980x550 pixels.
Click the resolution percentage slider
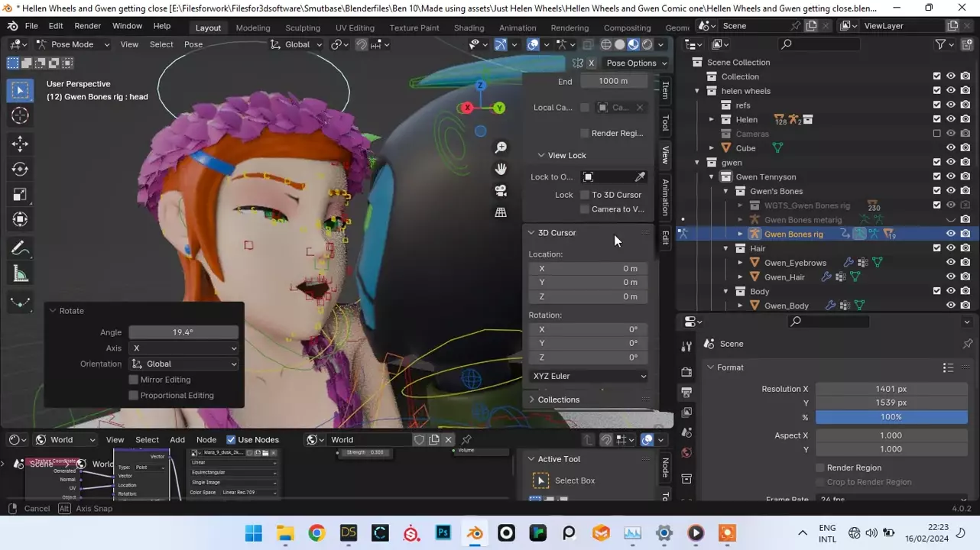coord(891,417)
